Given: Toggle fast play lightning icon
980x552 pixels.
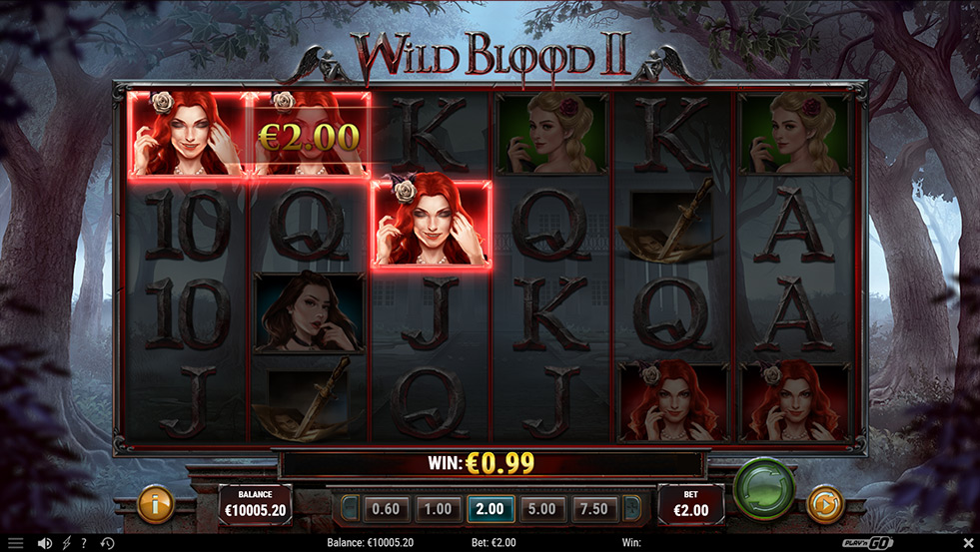Looking at the screenshot, I should [x=66, y=543].
